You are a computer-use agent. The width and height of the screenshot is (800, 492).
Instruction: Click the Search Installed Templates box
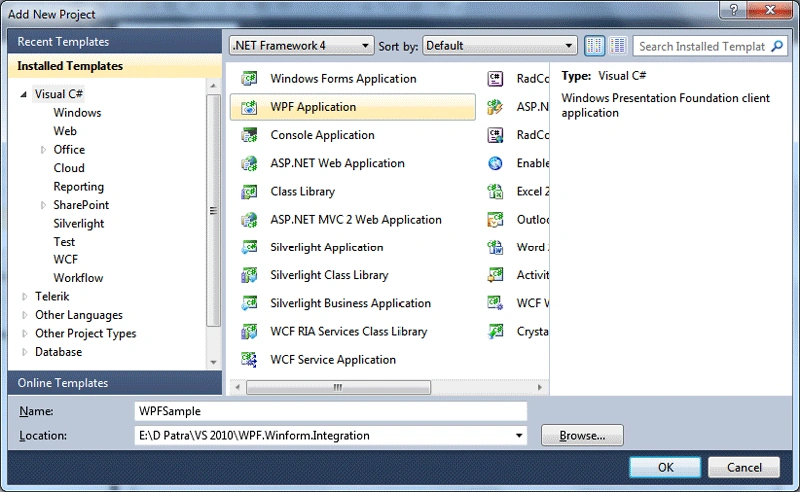702,46
